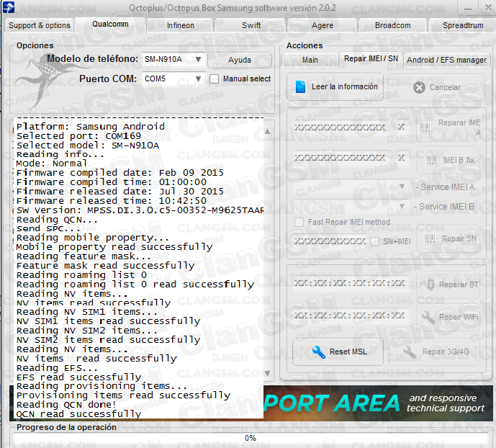
Task: Click the Octoplus app logo in title bar
Action: pos(8,7)
